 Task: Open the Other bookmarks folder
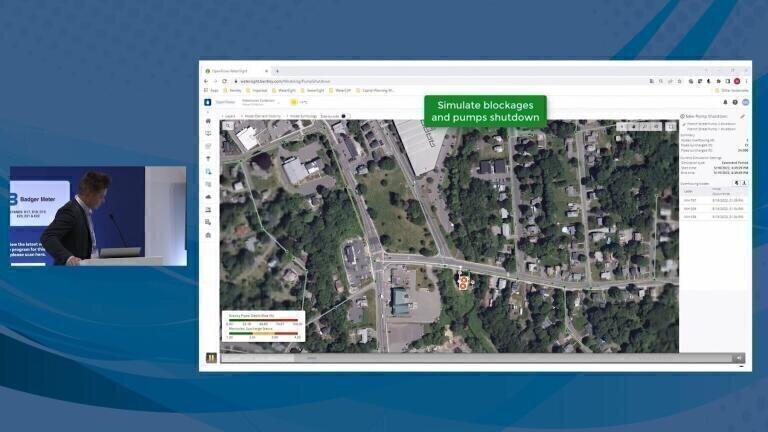point(732,91)
